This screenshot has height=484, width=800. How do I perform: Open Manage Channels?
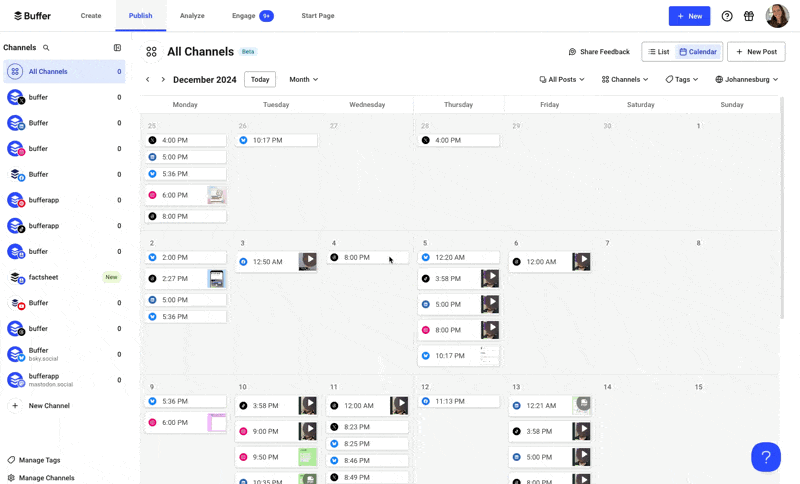pyautogui.click(x=41, y=478)
